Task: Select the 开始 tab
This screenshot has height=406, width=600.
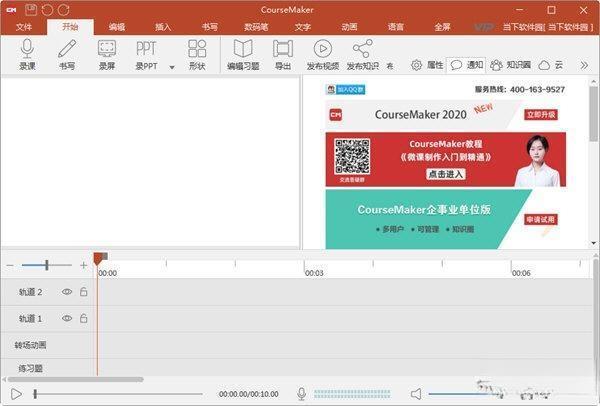Action: [x=70, y=27]
